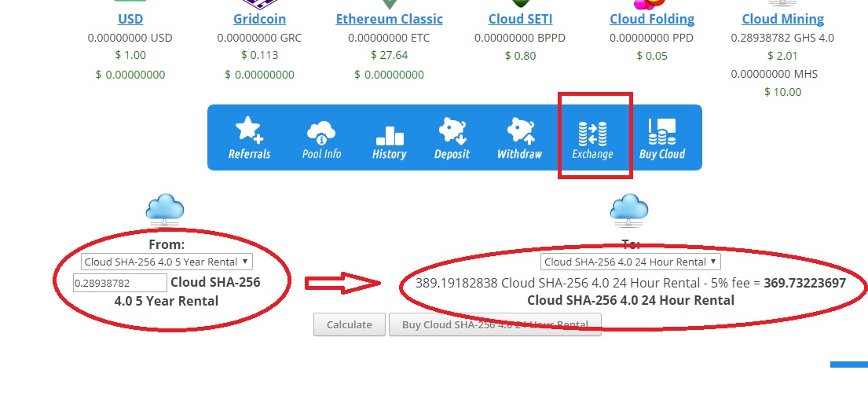Viewport: 868px width, 403px height.
Task: Click Buy Cloud SHA-256 4.0 24 Hour Rental button
Action: click(495, 324)
